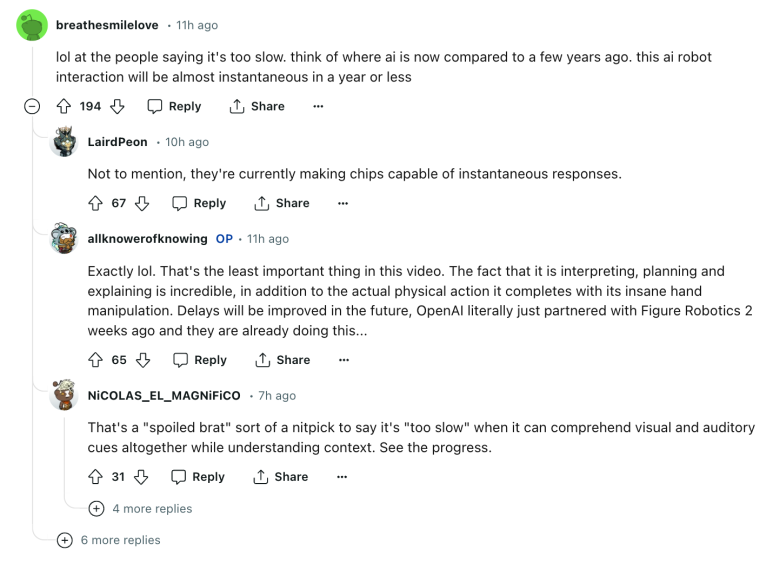Share allknowerofknowing's comment
The image size is (773, 569).
[x=282, y=360]
